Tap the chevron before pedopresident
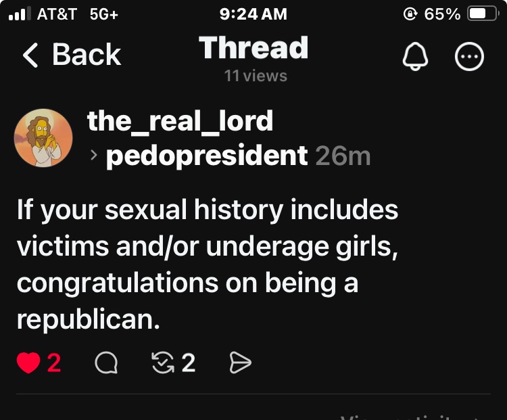 [x=94, y=156]
